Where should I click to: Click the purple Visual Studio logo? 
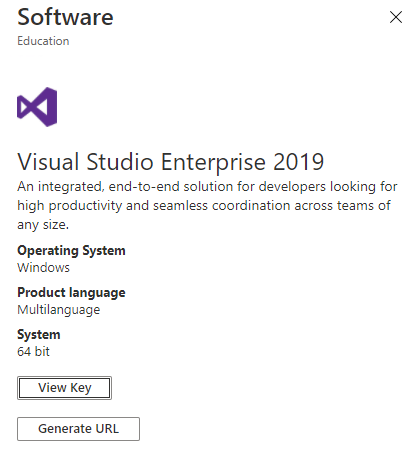point(37,107)
